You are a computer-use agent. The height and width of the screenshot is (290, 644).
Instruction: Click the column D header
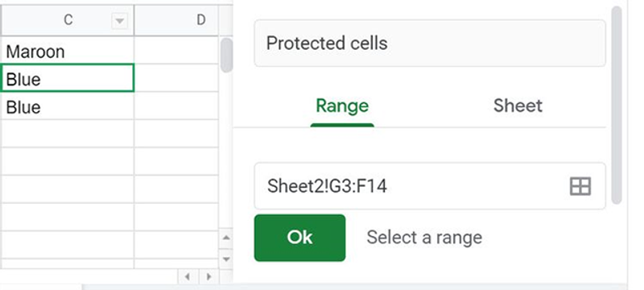[x=176, y=20]
